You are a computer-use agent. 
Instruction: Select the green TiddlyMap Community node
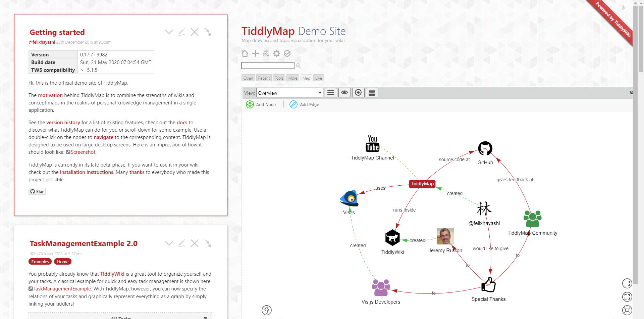point(533,219)
